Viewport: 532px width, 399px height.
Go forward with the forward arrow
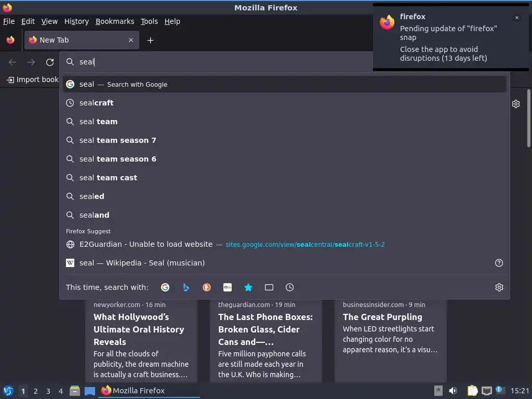[x=31, y=62]
